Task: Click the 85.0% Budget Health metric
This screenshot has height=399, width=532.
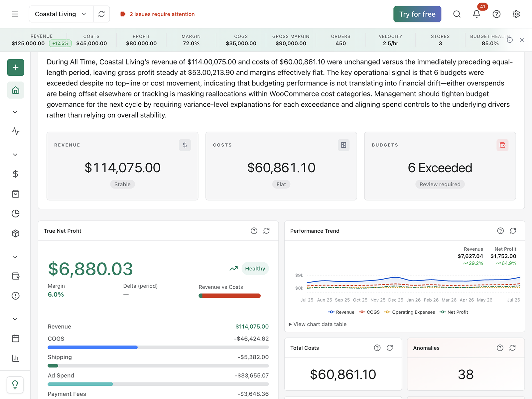Action: pos(490,43)
